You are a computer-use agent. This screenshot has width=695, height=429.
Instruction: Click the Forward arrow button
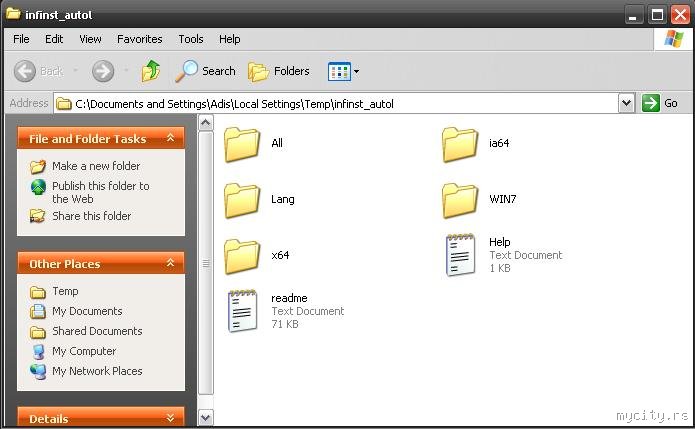point(103,71)
